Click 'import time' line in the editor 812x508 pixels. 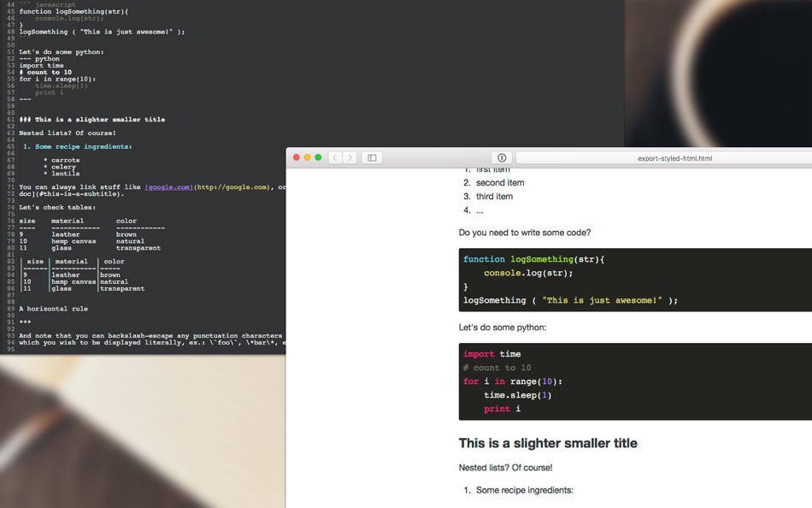41,66
